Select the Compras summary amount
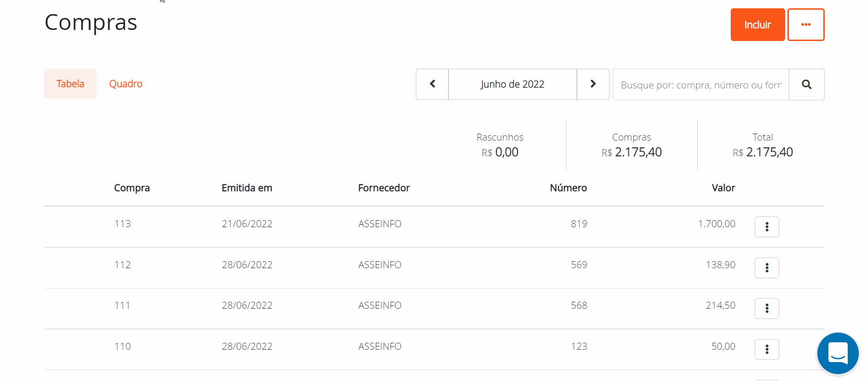Image resolution: width=868 pixels, height=381 pixels. click(x=631, y=152)
